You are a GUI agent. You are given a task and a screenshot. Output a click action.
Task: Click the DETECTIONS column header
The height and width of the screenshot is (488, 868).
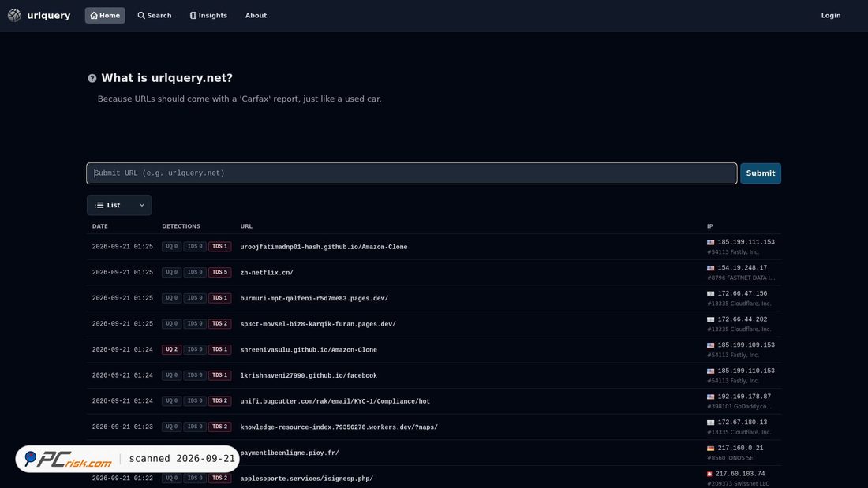[181, 226]
